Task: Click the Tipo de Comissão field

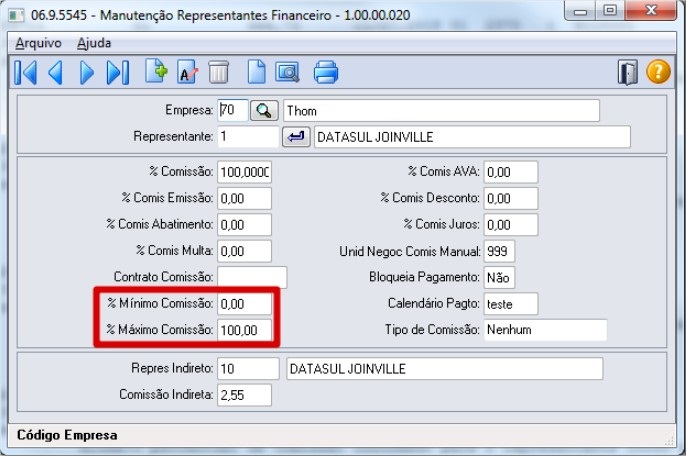Action: 545,330
